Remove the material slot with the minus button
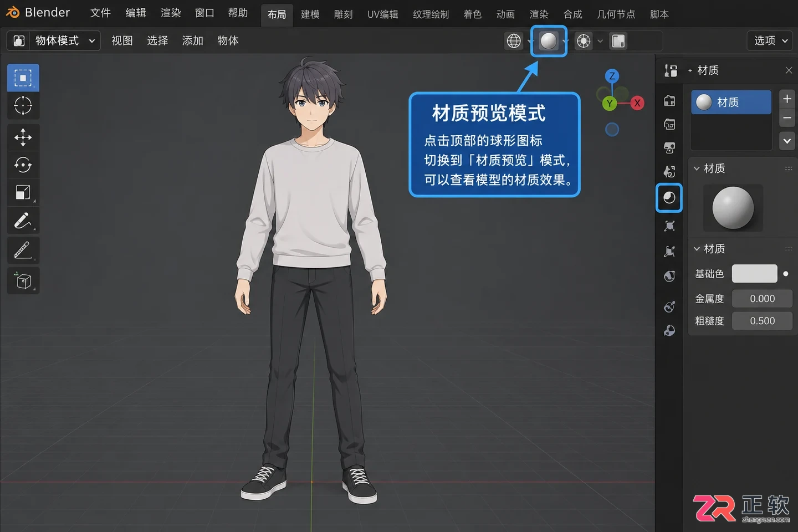 787,117
